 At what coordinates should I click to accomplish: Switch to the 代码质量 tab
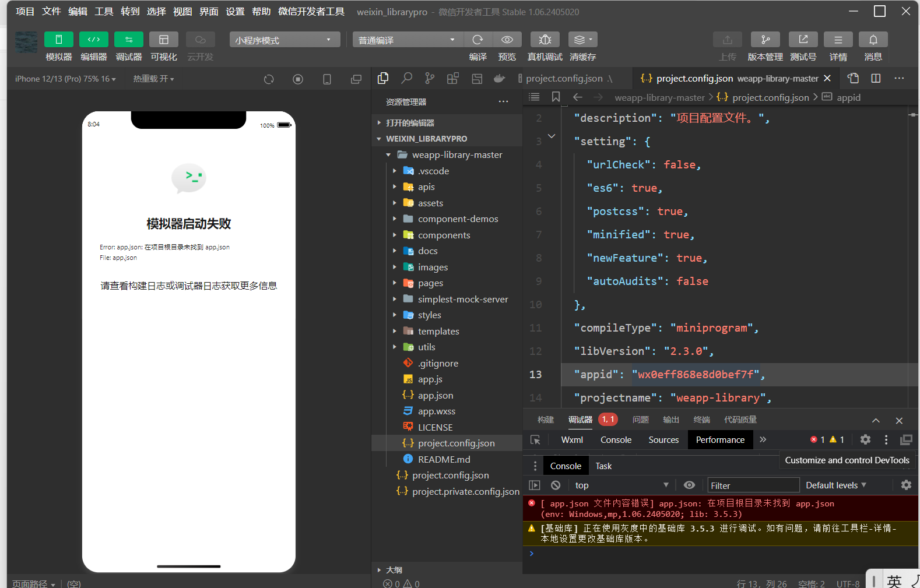[x=740, y=420]
